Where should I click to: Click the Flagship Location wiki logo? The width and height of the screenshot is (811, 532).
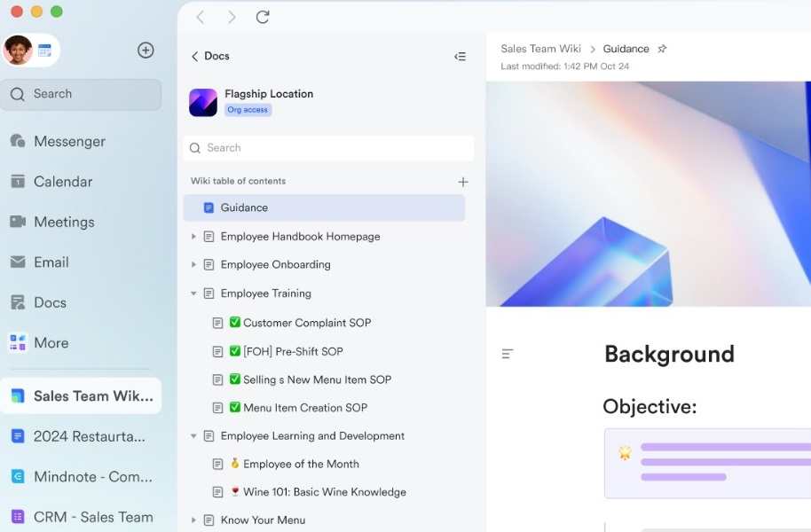click(x=203, y=102)
